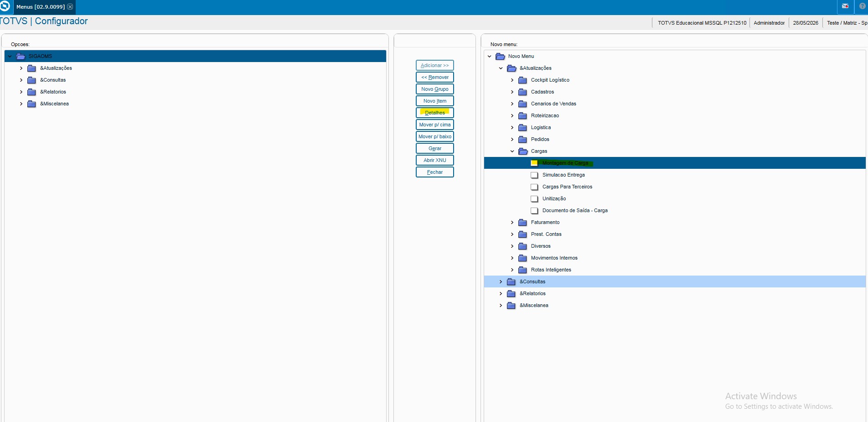
Task: Toggle the Cargas Para Terceiros item box
Action: tap(534, 187)
